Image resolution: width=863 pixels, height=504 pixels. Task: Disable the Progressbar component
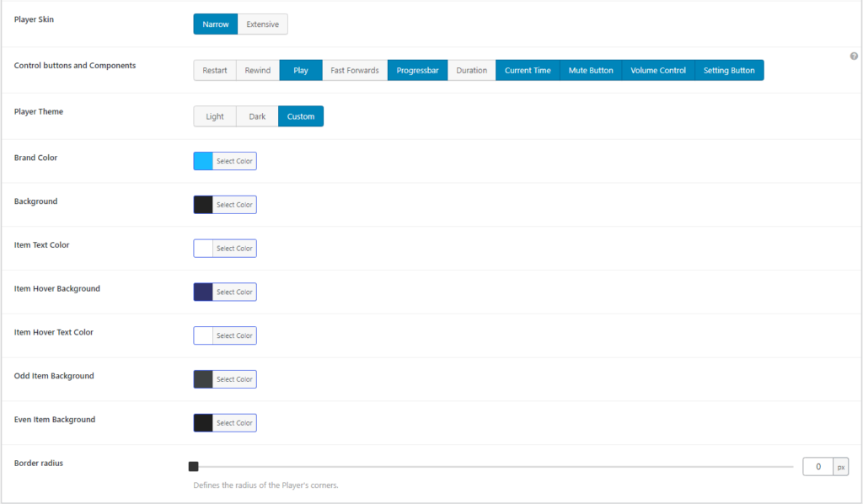pyautogui.click(x=417, y=70)
